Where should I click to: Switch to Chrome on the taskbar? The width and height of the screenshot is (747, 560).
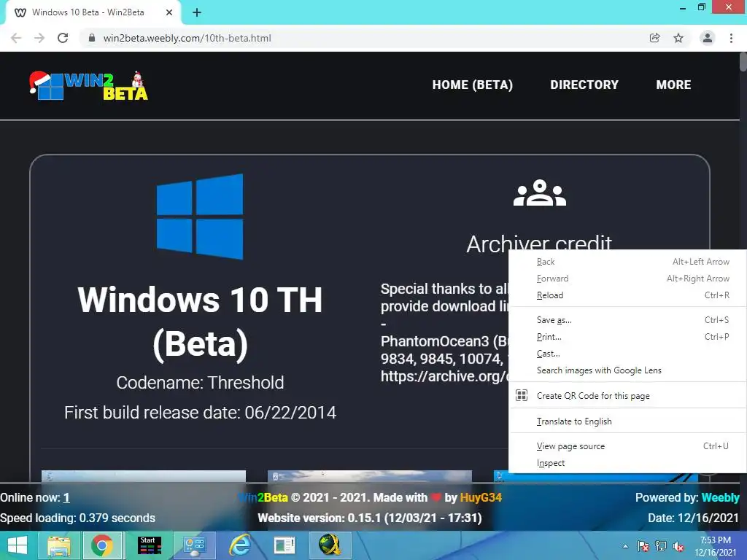(x=102, y=545)
